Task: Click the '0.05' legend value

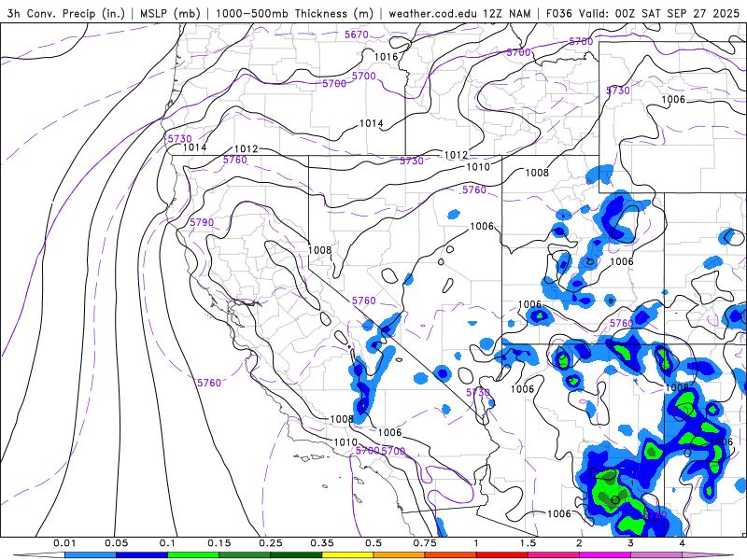Action: point(116,543)
